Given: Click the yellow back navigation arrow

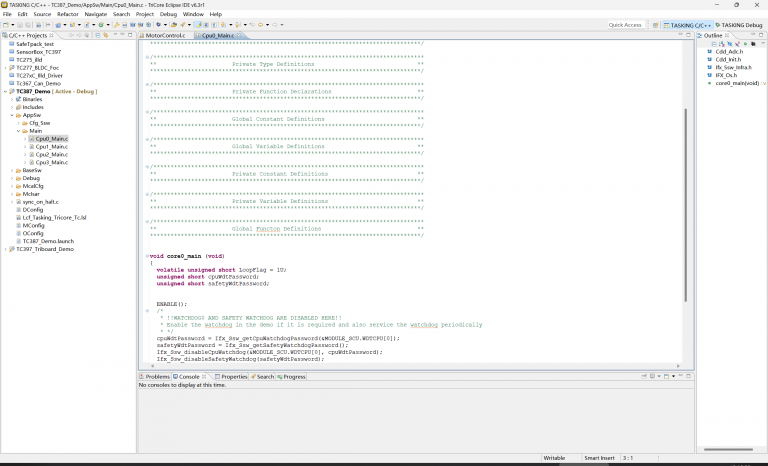Looking at the screenshot, I should [x=261, y=25].
